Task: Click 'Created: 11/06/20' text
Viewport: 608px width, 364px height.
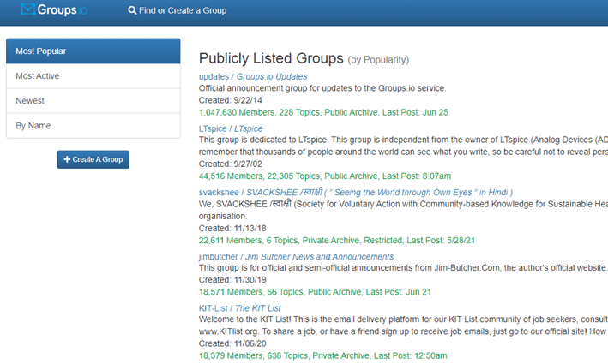Action: pyautogui.click(x=232, y=343)
